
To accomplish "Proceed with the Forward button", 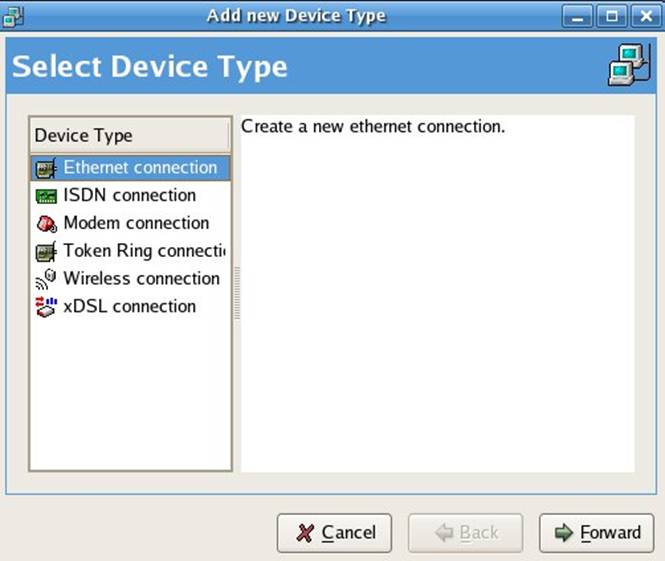I will tap(597, 533).
